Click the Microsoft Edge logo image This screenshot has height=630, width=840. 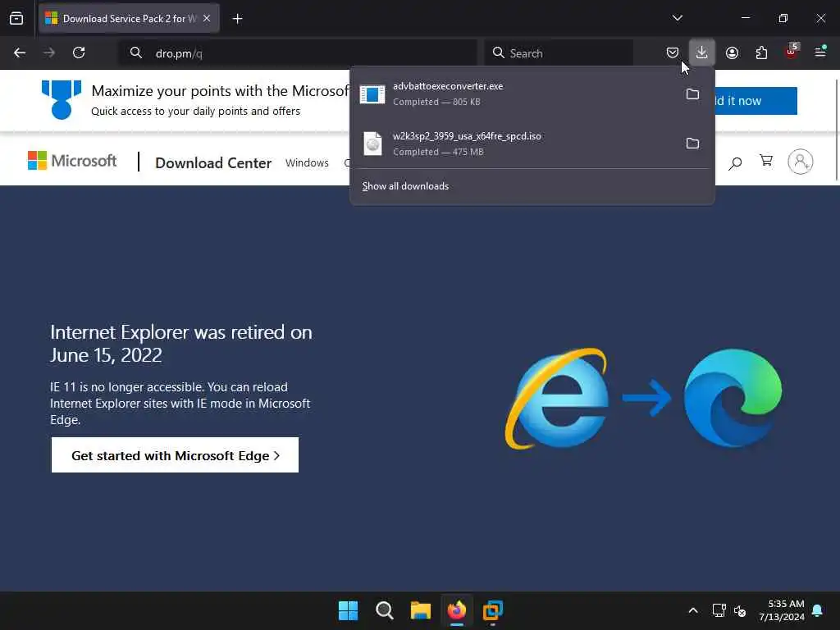tap(733, 398)
